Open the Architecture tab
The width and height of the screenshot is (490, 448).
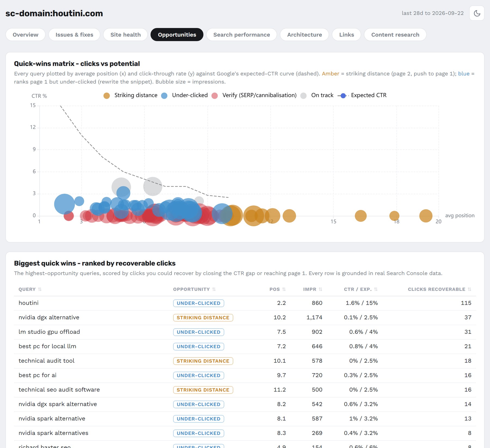click(304, 35)
